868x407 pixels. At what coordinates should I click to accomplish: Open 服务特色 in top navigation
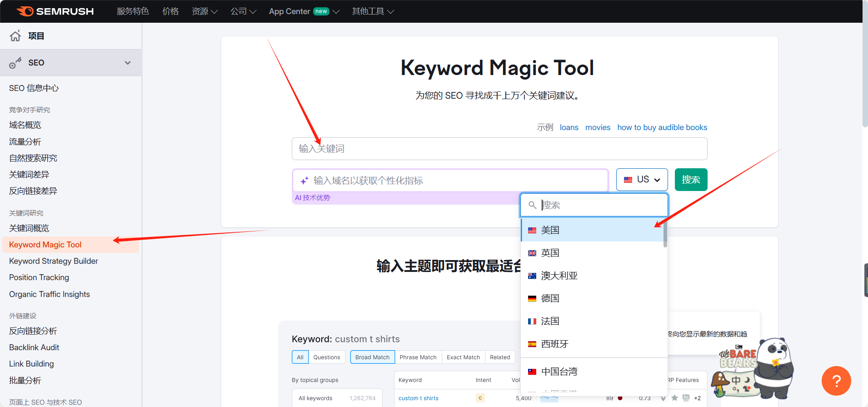pyautogui.click(x=133, y=11)
